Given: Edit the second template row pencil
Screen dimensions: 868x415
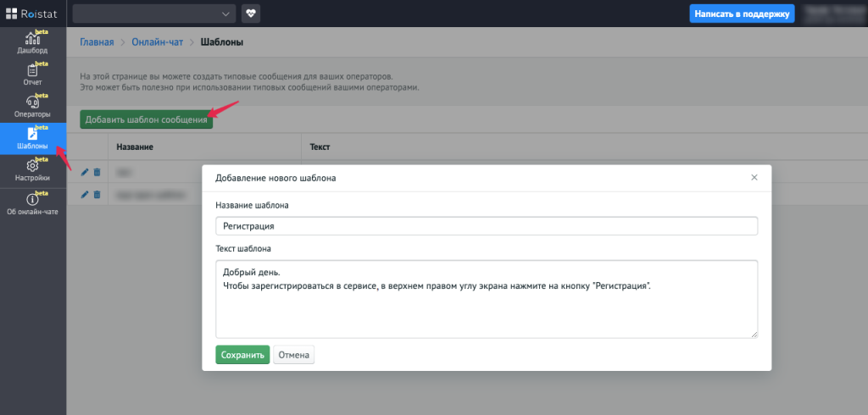Looking at the screenshot, I should point(85,194).
